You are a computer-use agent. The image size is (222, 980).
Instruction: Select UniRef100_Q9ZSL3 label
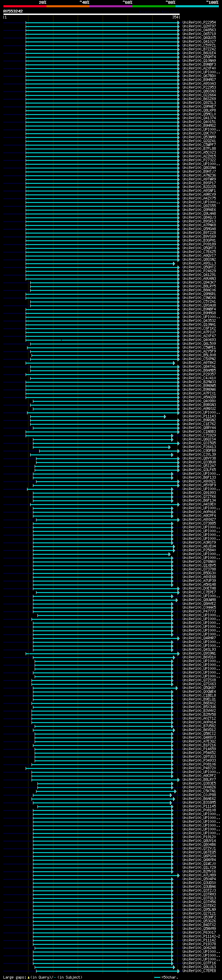pyautogui.click(x=199, y=103)
